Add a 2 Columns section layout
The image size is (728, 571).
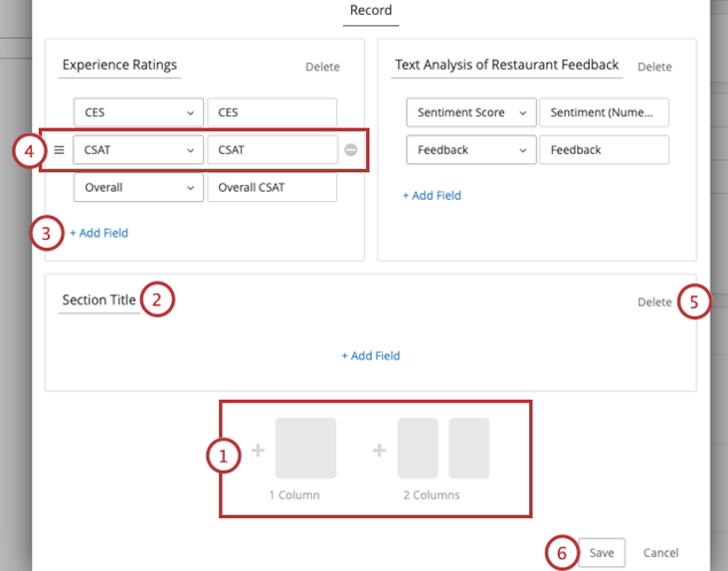point(443,450)
